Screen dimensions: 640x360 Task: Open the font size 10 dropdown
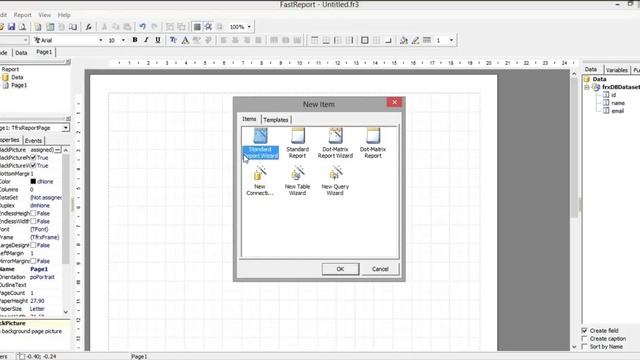(x=123, y=40)
